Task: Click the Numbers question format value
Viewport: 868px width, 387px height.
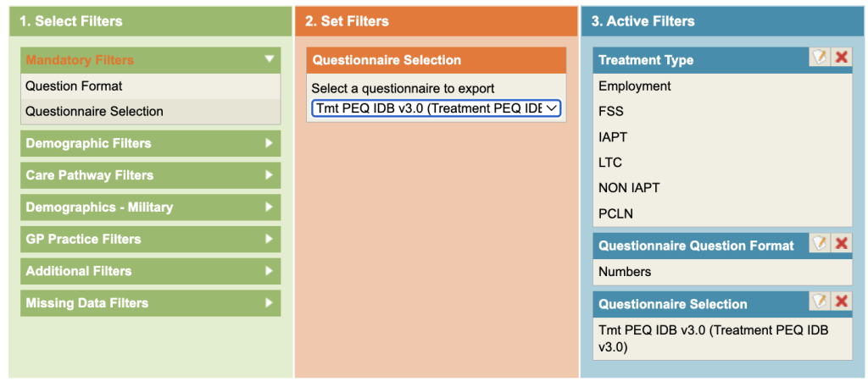Action: pyautogui.click(x=625, y=272)
